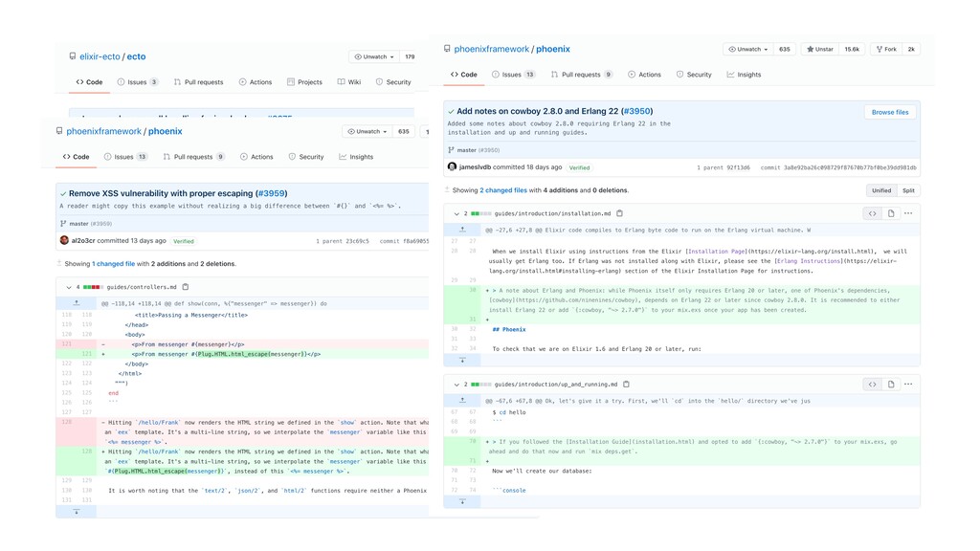The height and width of the screenshot is (551, 980).
Task: Open Actions tab in ecto window
Action: 255,82
